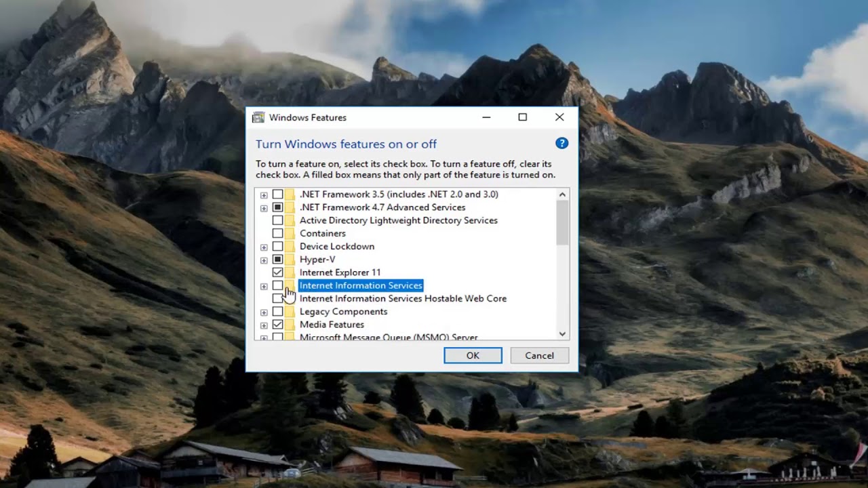Expand the Legacy Components node
The width and height of the screenshot is (868, 488).
[x=264, y=312]
